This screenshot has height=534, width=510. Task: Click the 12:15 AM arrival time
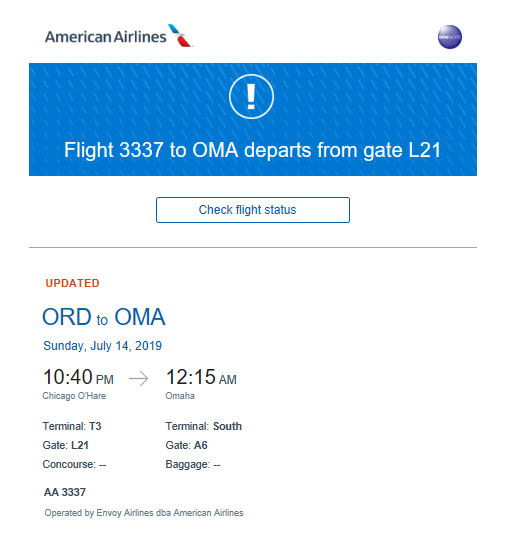(201, 377)
